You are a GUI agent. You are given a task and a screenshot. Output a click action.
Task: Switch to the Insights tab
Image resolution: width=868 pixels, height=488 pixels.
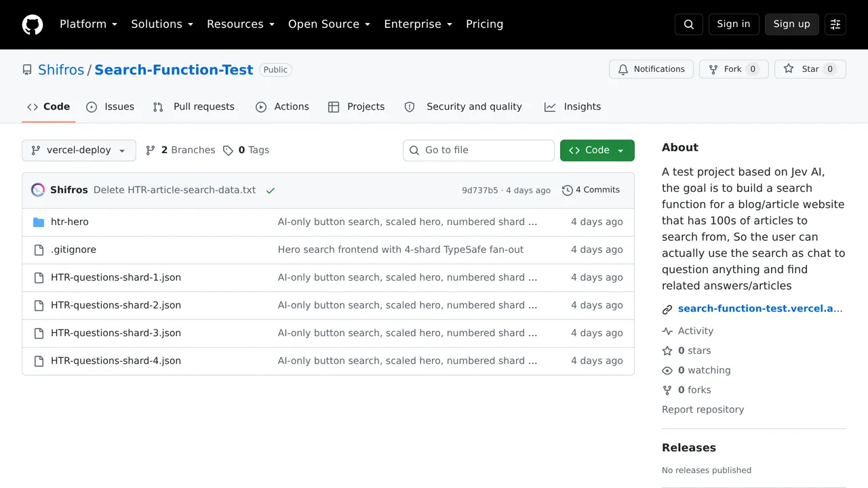point(573,106)
